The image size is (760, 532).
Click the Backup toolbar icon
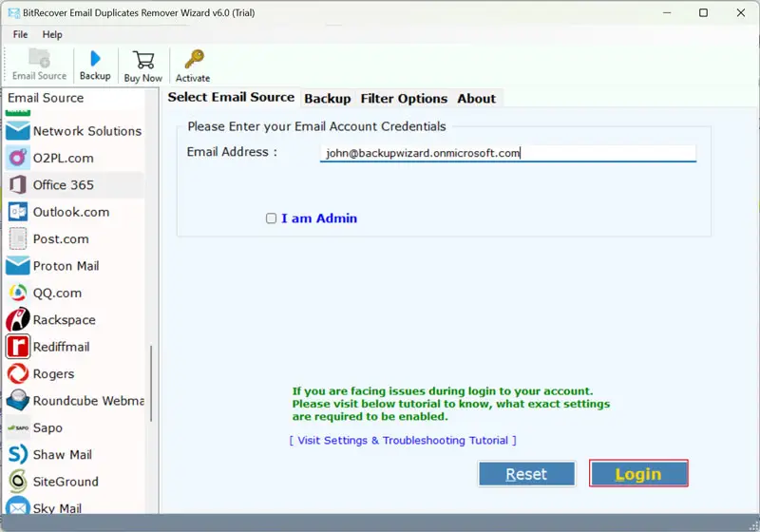pos(94,65)
